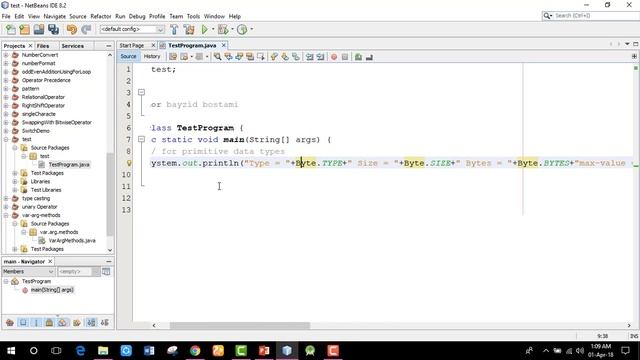Click the Projects panel vertical scrollbar
Image resolution: width=640 pixels, height=360 pixels.
tap(110, 194)
